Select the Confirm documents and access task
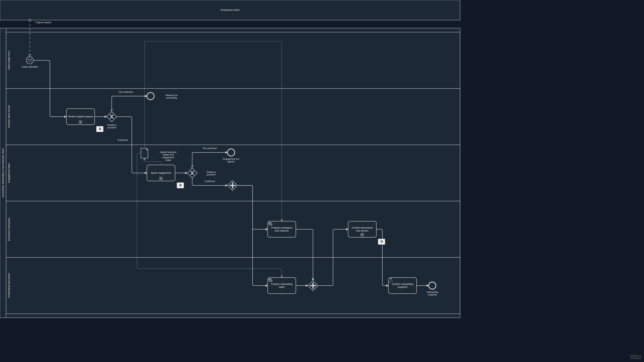 [x=362, y=229]
